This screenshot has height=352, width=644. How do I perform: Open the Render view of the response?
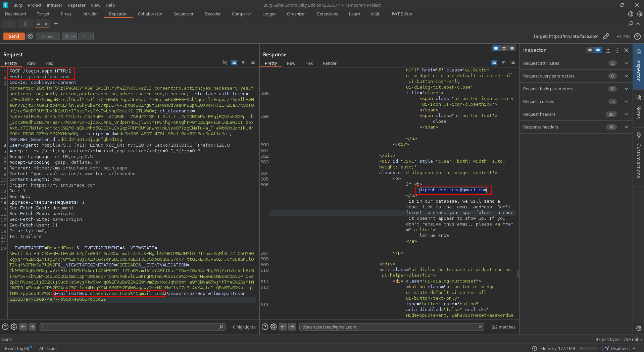(x=329, y=63)
